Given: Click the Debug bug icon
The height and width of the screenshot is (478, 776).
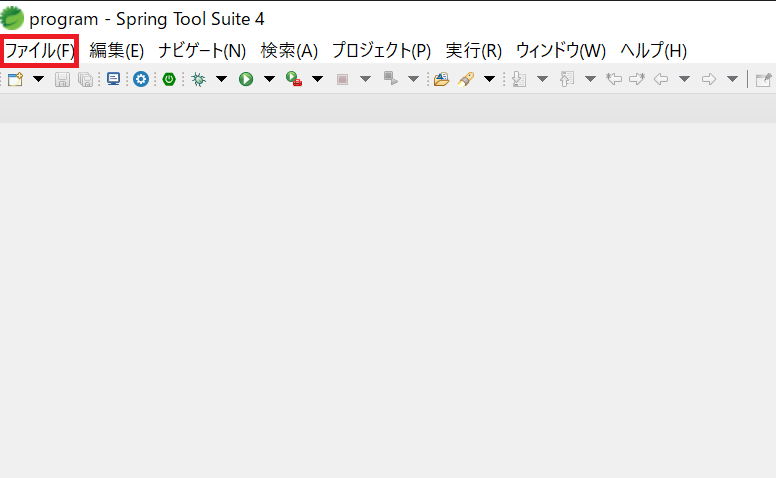Looking at the screenshot, I should (x=198, y=79).
